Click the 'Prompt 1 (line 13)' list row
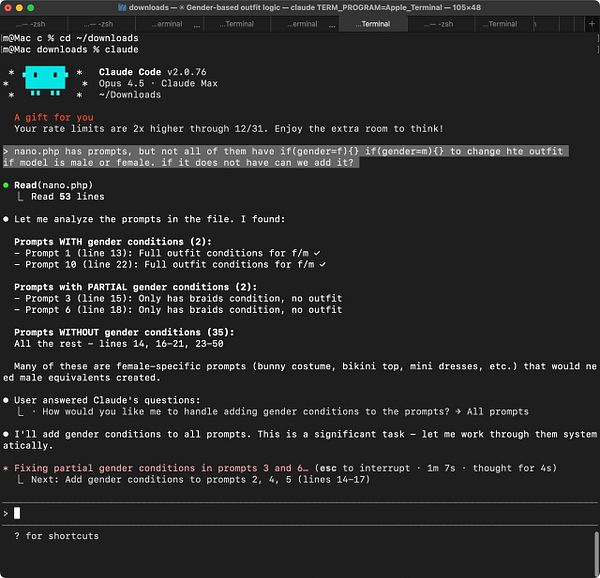The height and width of the screenshot is (578, 600). click(x=167, y=253)
